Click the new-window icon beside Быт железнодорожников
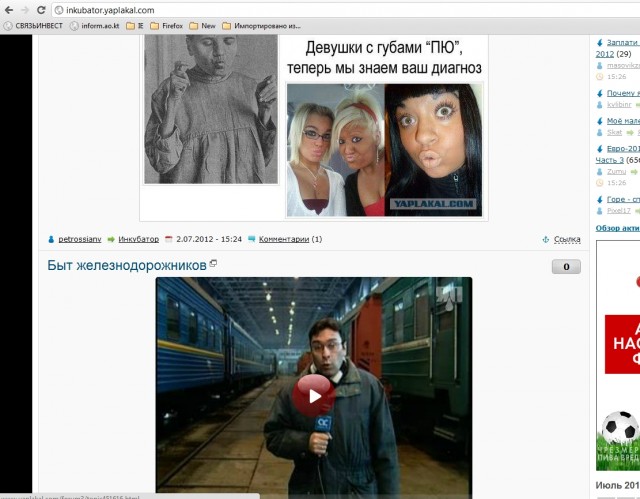Viewport: 640px width, 499px height. click(x=213, y=264)
